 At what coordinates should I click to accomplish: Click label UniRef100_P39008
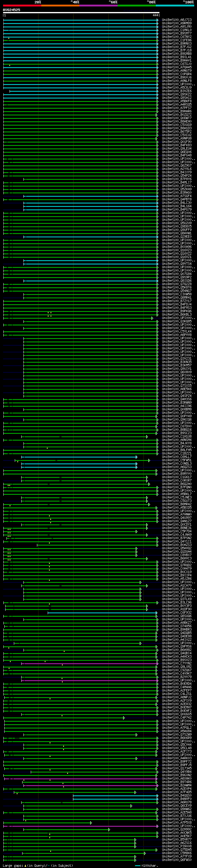(177, 846)
